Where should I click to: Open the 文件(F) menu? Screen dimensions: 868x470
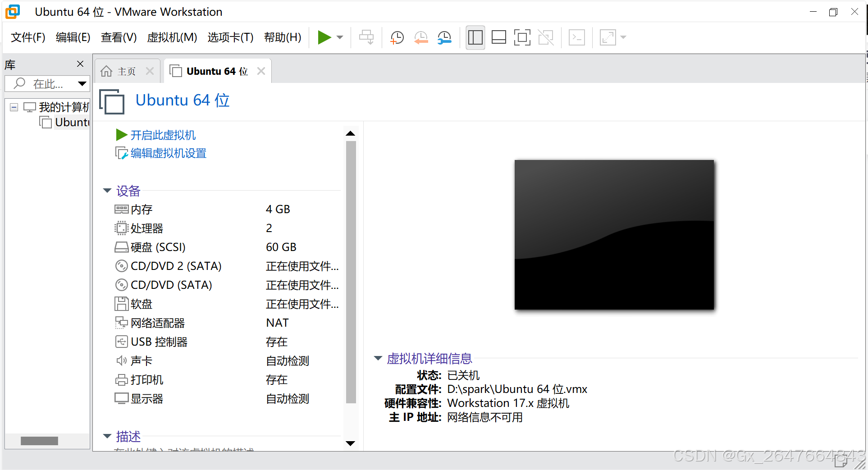coord(28,37)
